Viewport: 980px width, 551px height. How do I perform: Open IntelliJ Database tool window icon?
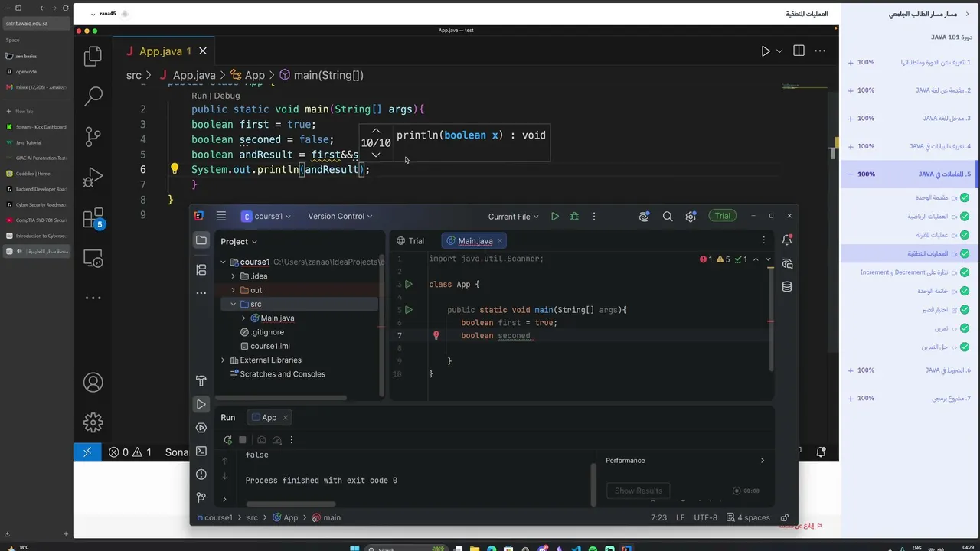[x=787, y=287]
